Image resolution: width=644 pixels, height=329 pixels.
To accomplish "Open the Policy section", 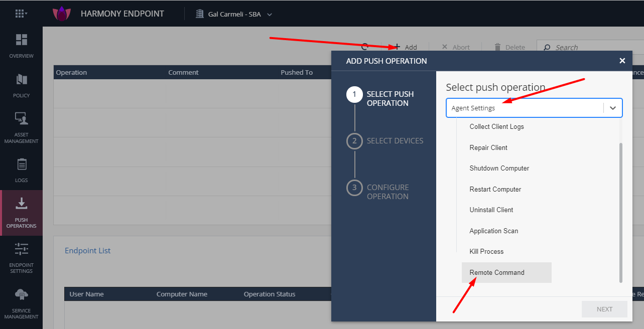I will click(x=22, y=85).
